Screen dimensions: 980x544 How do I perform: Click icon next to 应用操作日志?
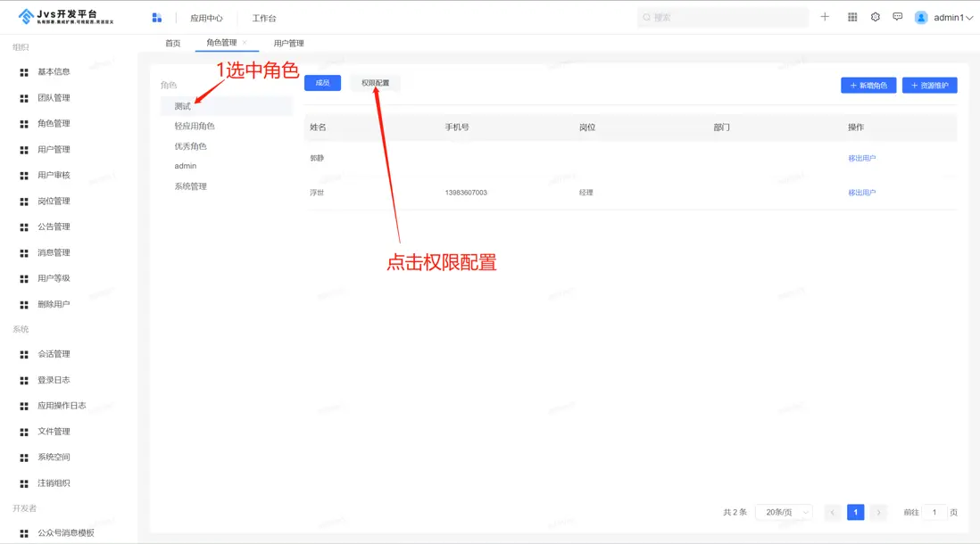pos(24,406)
